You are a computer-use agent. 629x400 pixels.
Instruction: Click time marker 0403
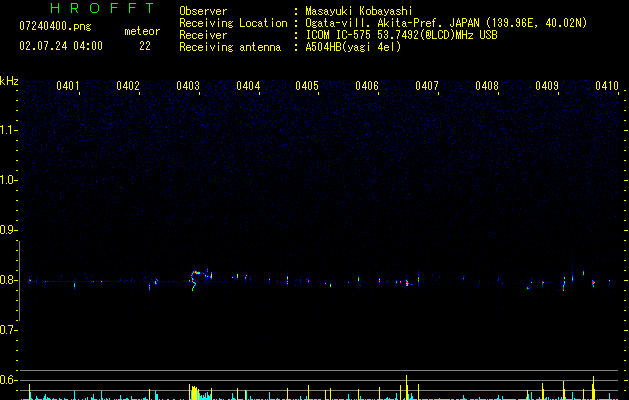click(188, 86)
